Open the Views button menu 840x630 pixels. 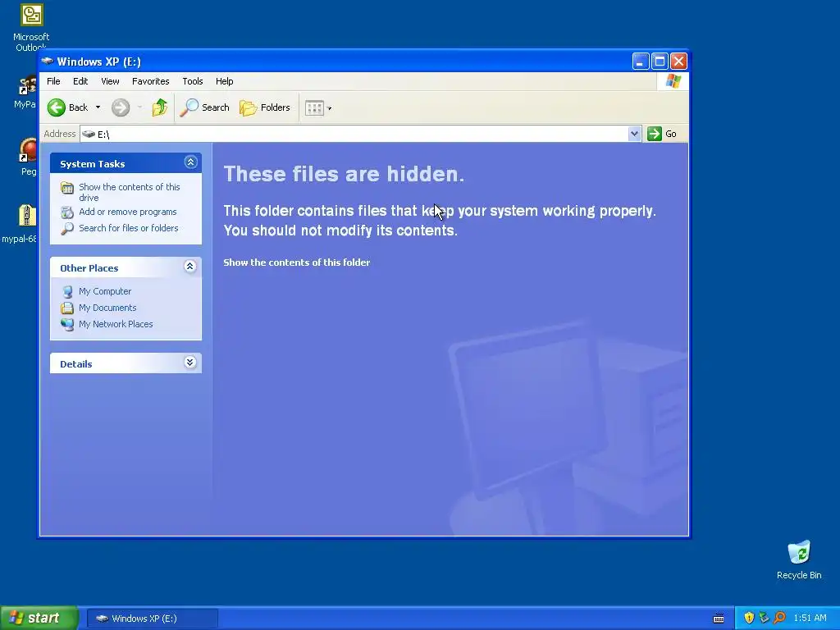click(x=318, y=107)
